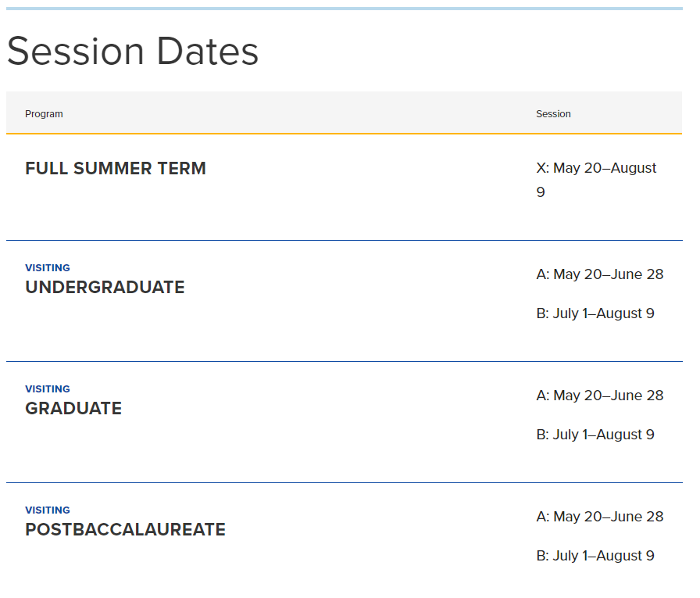Select Undergraduate session A May 20–June 28
Viewport: 700px width, 598px height.
coord(599,274)
